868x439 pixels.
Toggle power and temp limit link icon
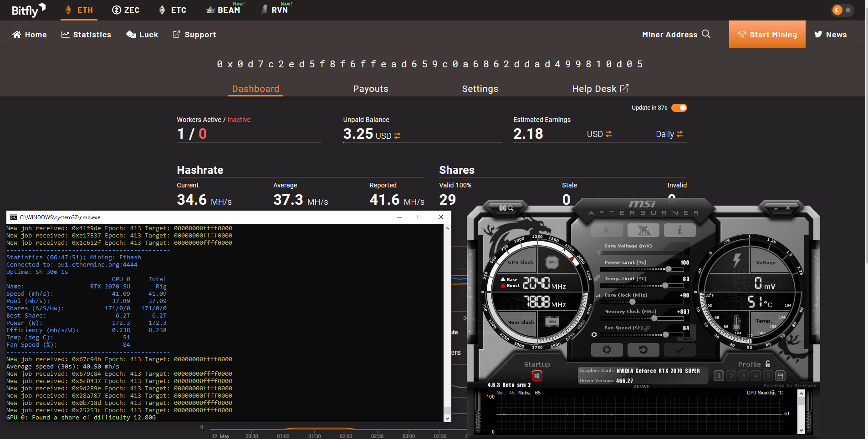(597, 278)
